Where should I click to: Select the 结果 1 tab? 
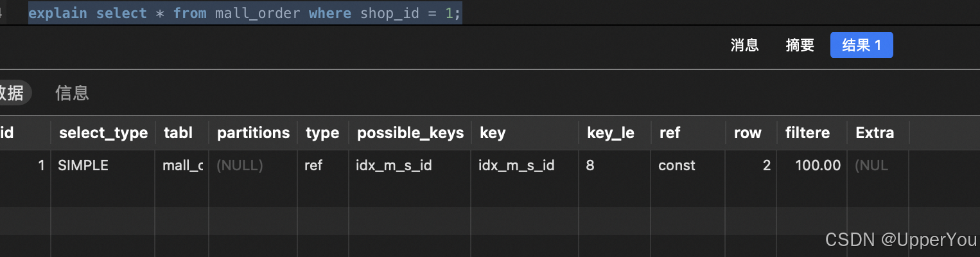click(x=861, y=45)
